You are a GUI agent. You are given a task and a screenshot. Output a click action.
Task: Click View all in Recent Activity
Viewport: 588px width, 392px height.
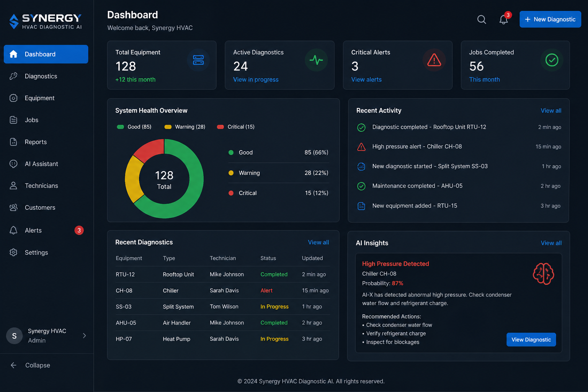(551, 111)
